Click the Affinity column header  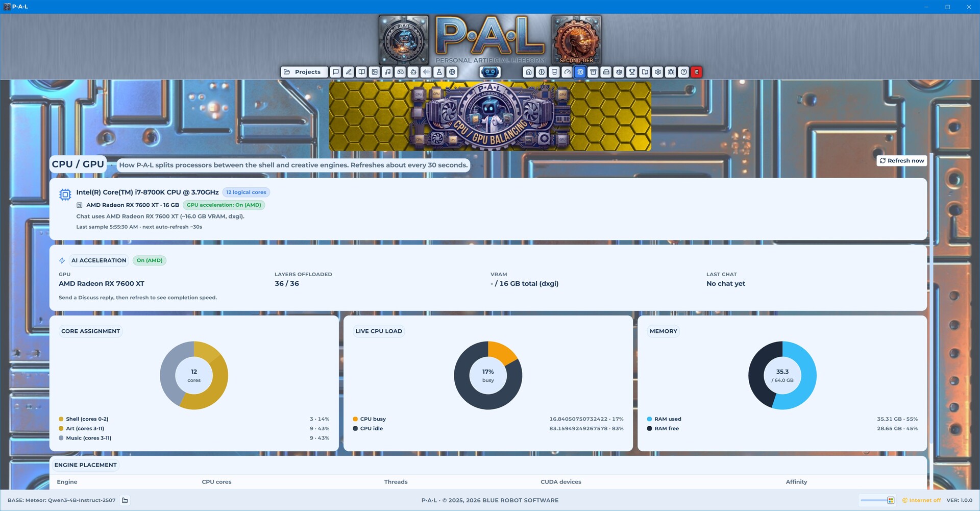[x=797, y=482]
